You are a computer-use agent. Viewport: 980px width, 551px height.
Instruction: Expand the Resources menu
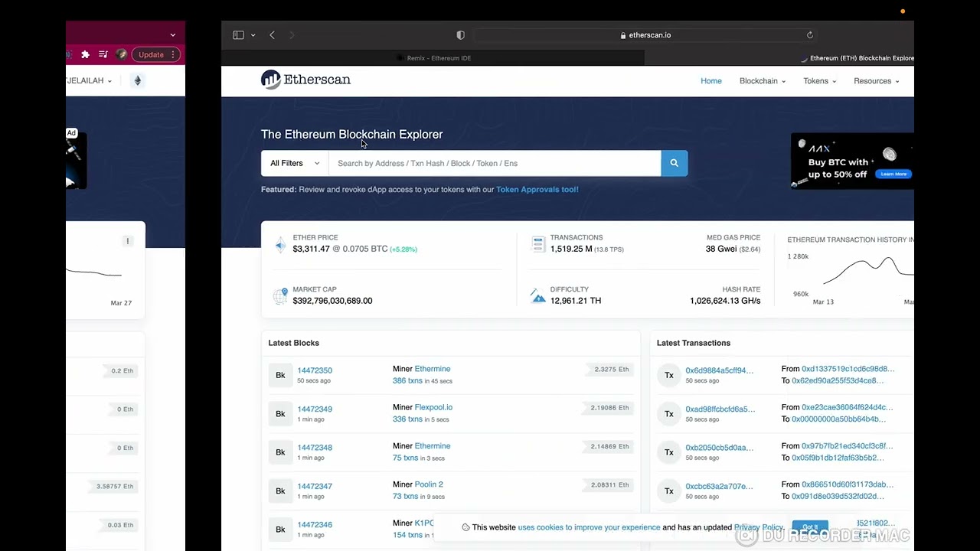876,81
